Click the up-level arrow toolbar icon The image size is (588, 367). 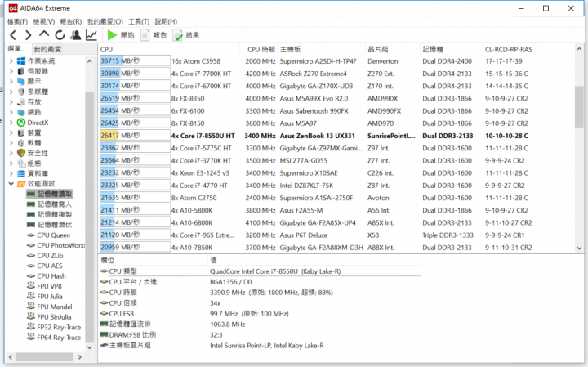pyautogui.click(x=44, y=34)
